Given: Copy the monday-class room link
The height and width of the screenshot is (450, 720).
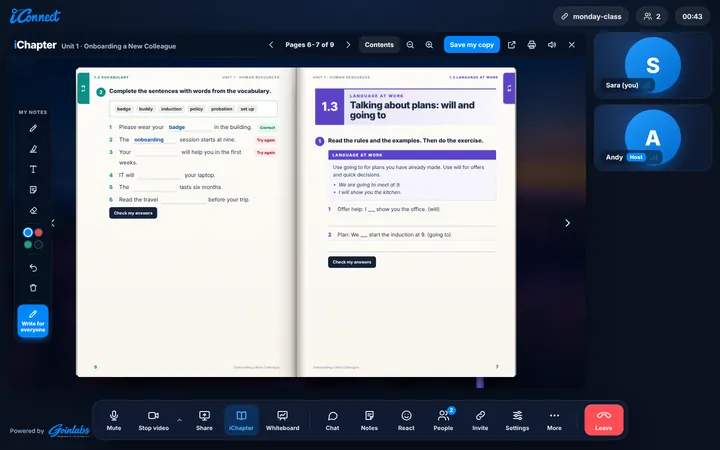Looking at the screenshot, I should click(591, 17).
